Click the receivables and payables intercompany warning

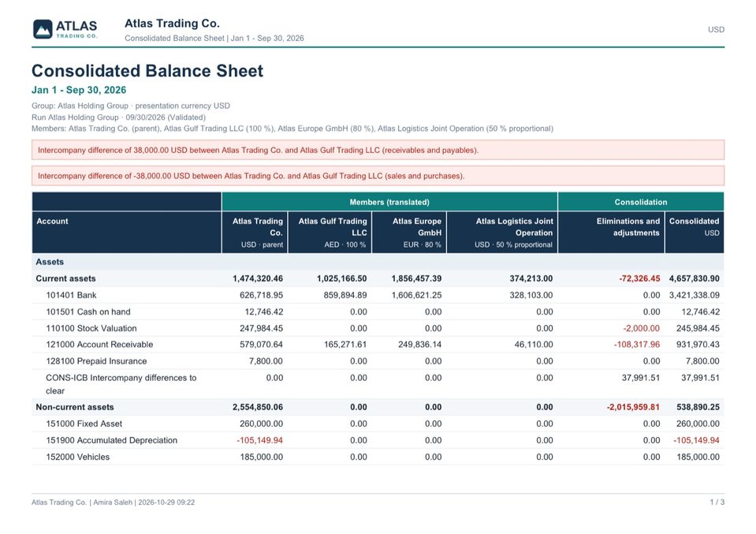click(x=378, y=150)
